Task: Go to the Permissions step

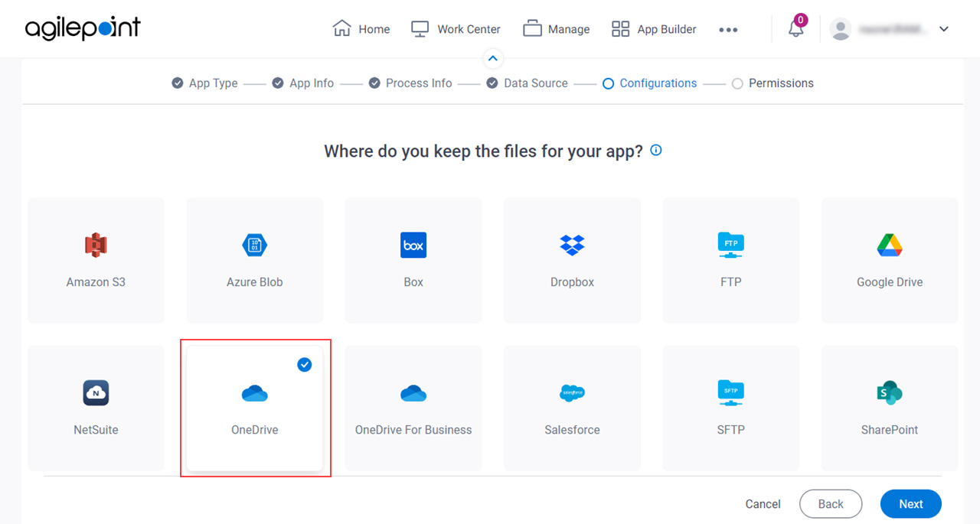Action: 773,83
